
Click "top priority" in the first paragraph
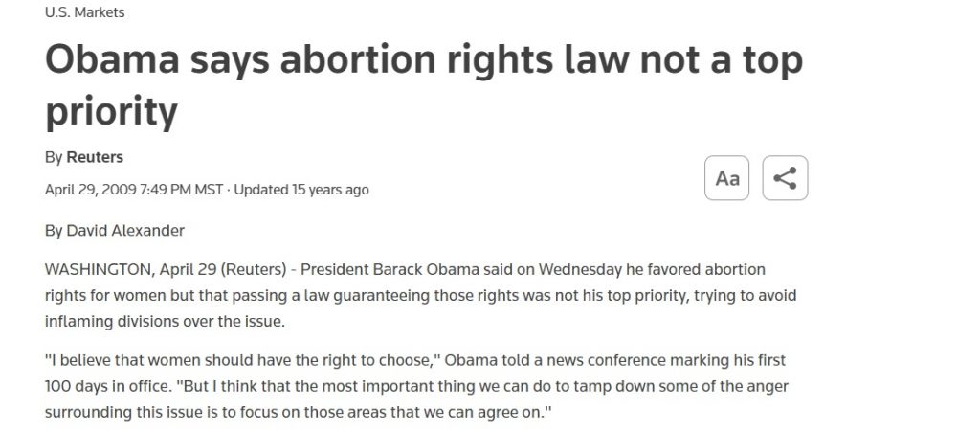pos(650,295)
